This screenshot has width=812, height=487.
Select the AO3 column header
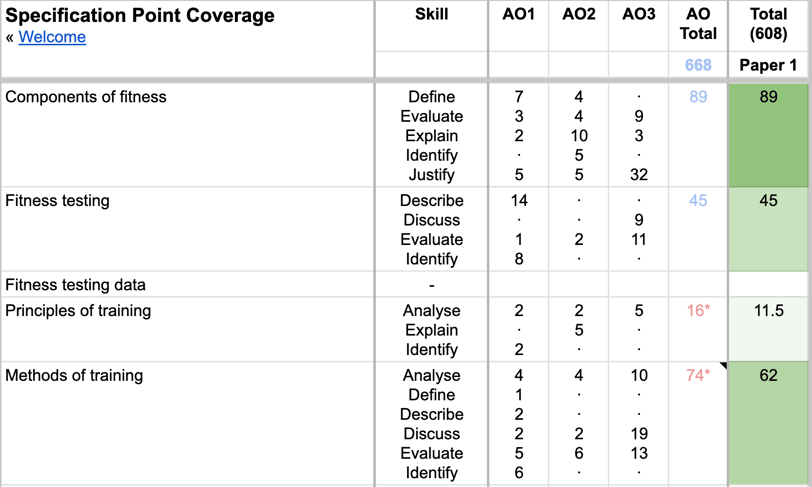coord(638,14)
